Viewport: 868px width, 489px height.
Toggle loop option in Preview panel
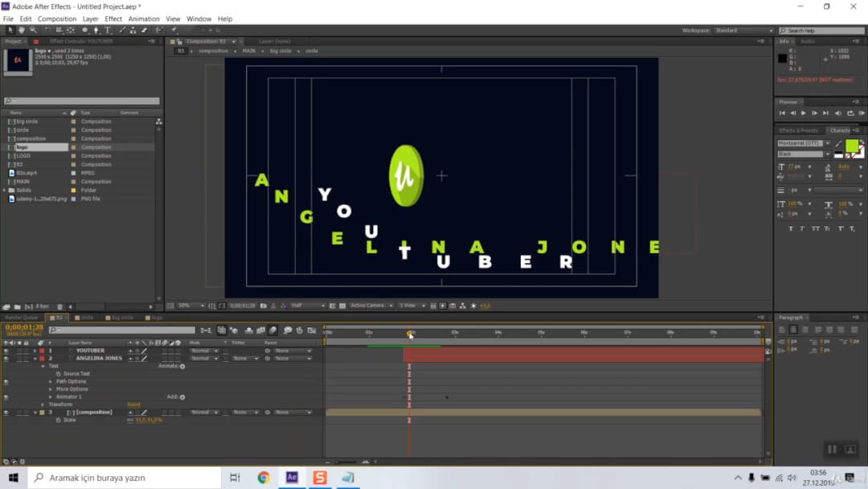850,113
